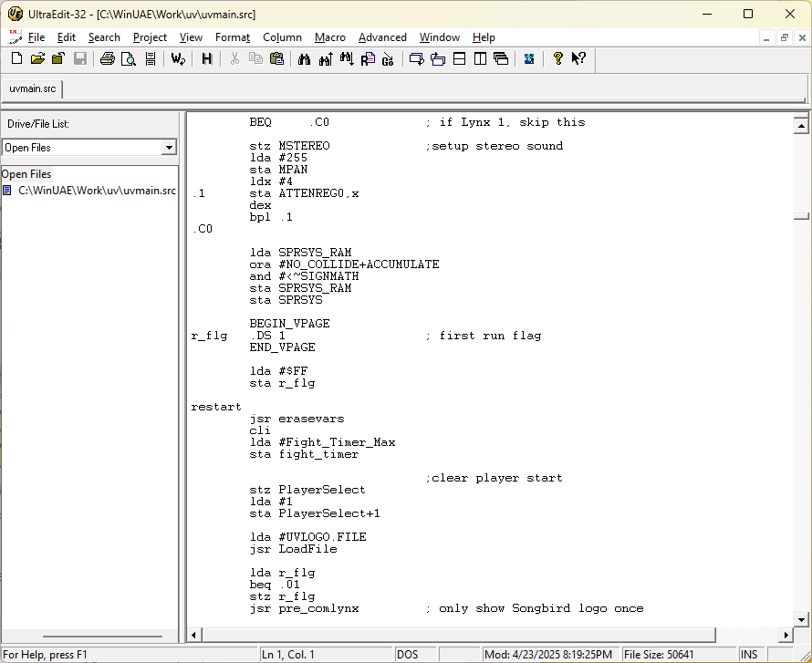The image size is (812, 663).
Task: Open the Project menu
Action: pyautogui.click(x=150, y=37)
